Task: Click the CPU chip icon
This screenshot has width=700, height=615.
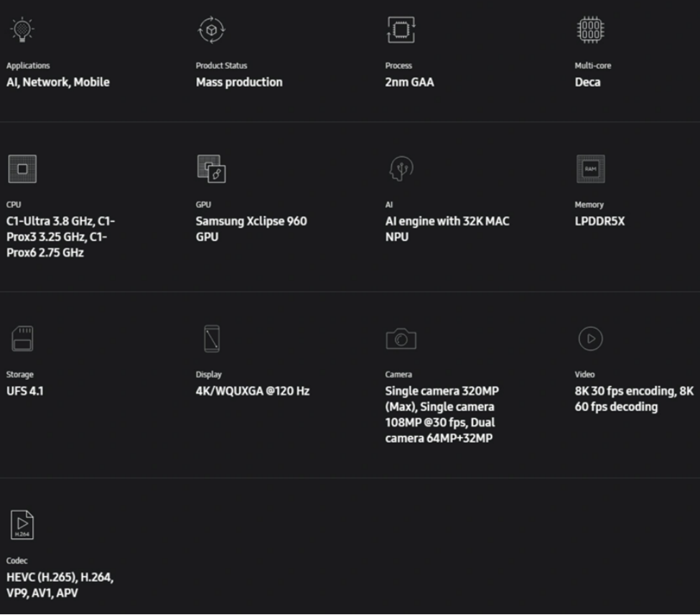Action: point(22,169)
